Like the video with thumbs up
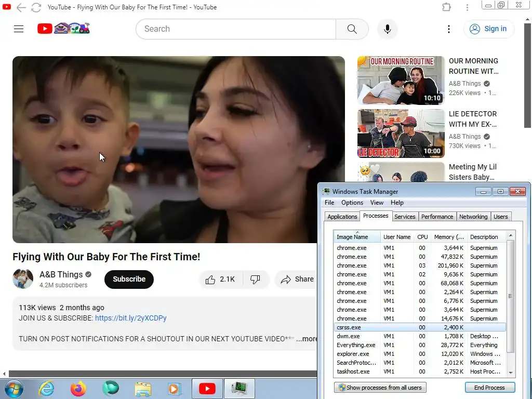Image resolution: width=532 pixels, height=399 pixels. 220,279
